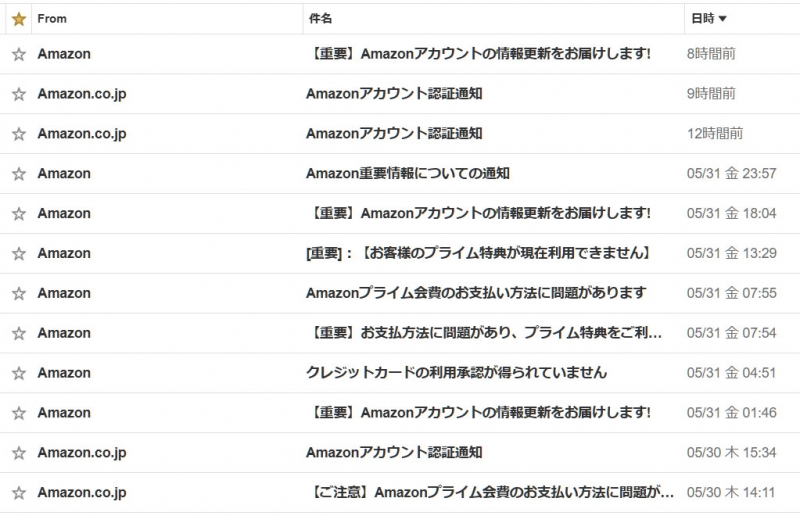Toggle star on the 05/31 23:57 email
The width and height of the screenshot is (800, 516).
pos(18,174)
